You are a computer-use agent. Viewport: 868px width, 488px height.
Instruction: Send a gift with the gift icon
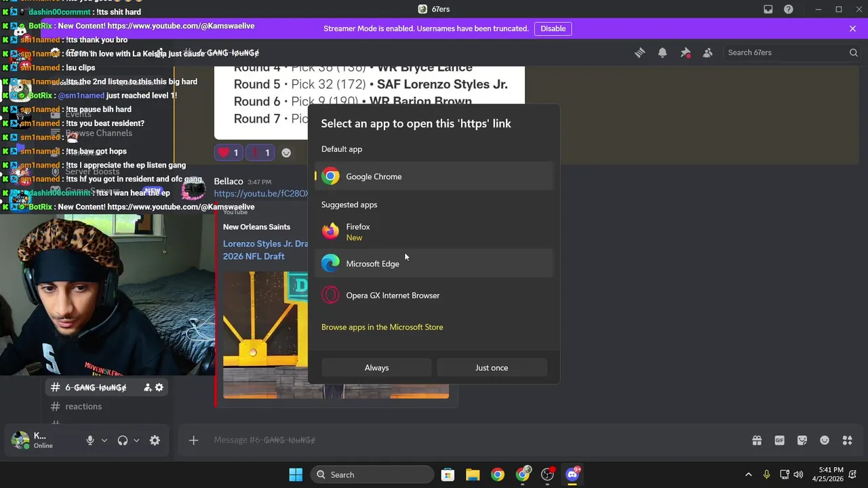click(757, 440)
